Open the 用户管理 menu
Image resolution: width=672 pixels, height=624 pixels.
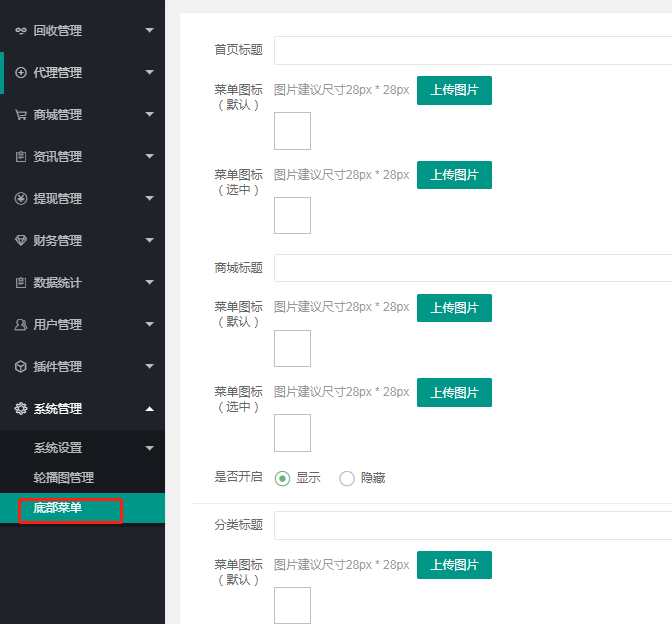82,324
